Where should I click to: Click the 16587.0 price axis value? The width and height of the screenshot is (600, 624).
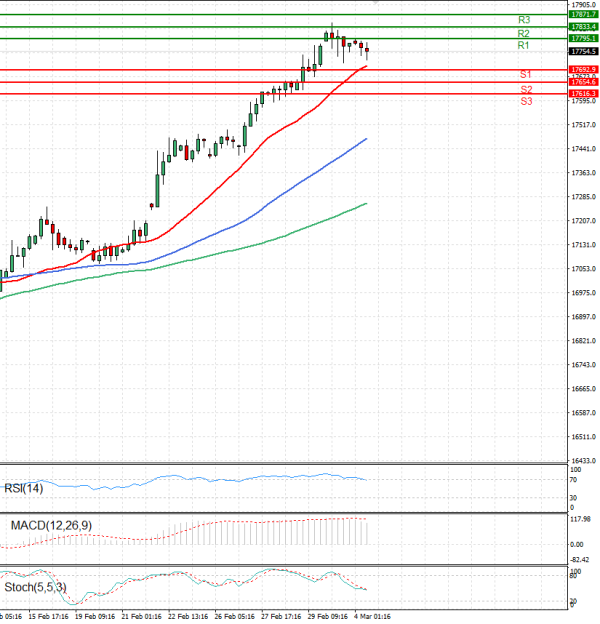pos(584,413)
